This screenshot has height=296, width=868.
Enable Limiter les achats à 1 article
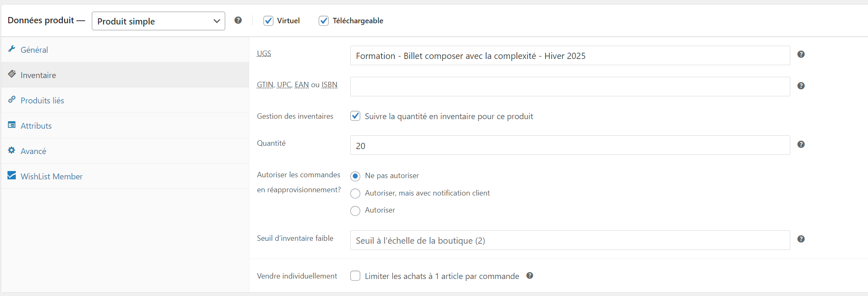[355, 276]
